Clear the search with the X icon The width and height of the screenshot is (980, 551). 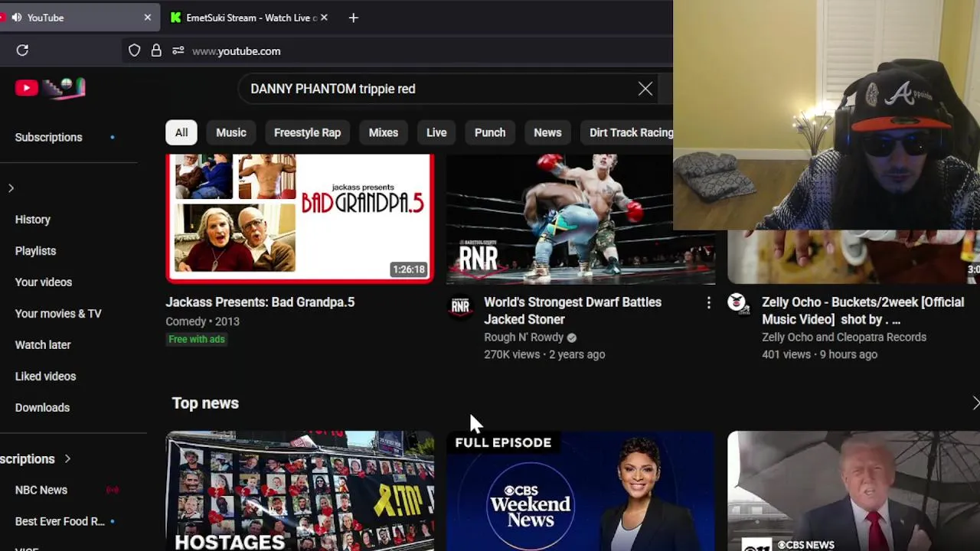pyautogui.click(x=645, y=89)
